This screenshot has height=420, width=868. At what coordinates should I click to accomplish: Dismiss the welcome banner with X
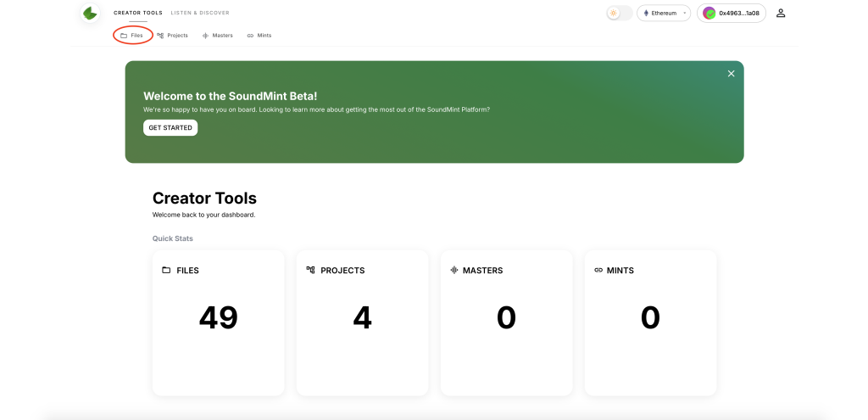click(732, 74)
